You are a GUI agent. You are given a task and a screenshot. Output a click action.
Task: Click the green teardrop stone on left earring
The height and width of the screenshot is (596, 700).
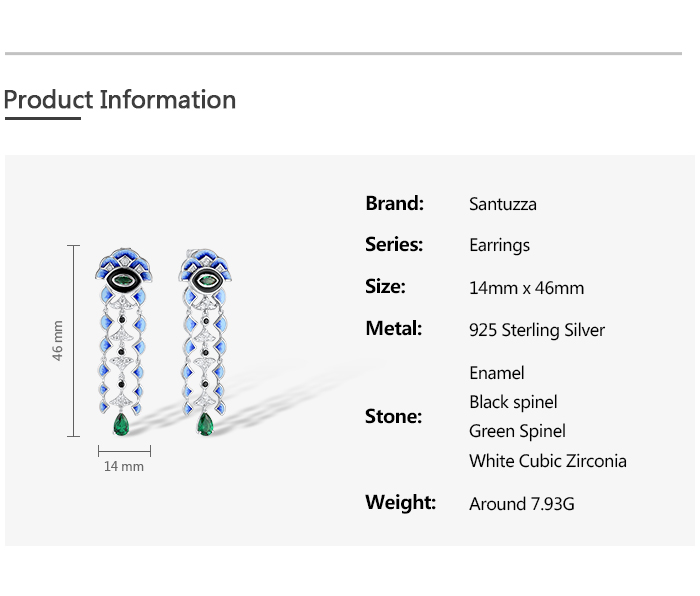click(121, 425)
